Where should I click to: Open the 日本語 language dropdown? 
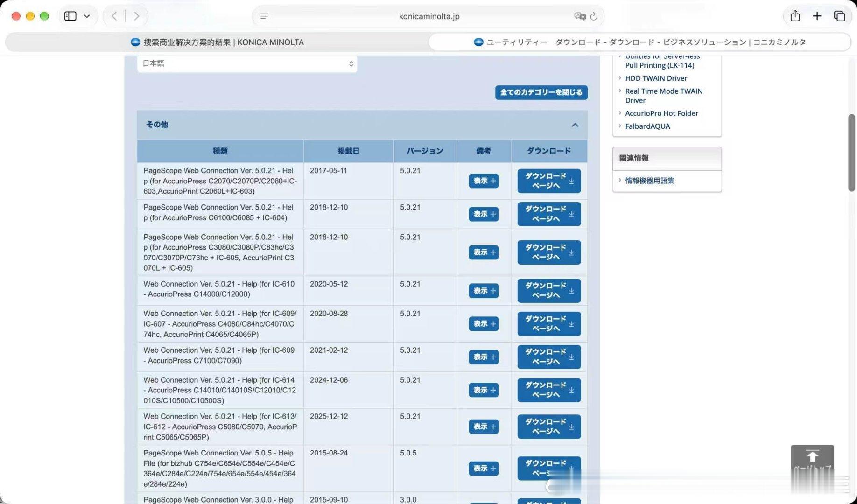tap(247, 63)
